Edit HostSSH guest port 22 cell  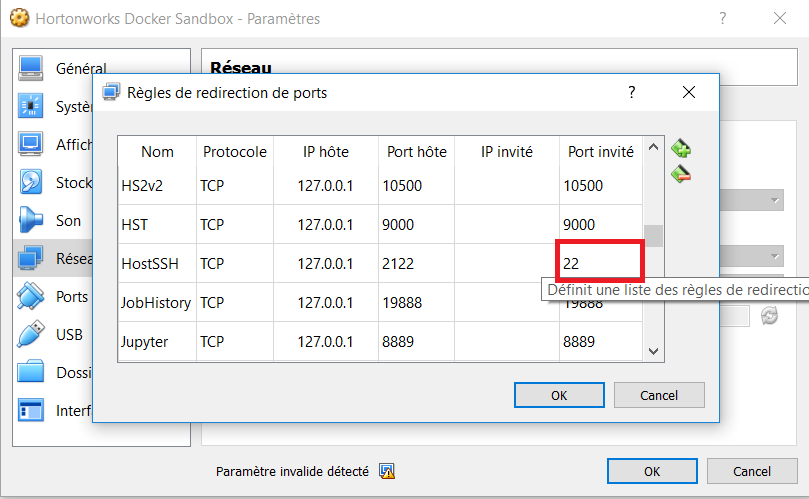[600, 263]
